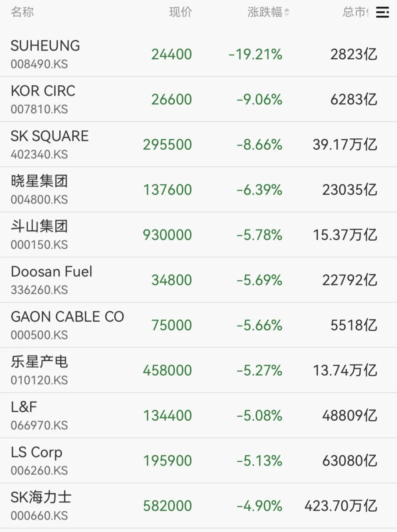Click SK海力士 market cap 423.70万亿
397x532 pixels.
(340, 506)
